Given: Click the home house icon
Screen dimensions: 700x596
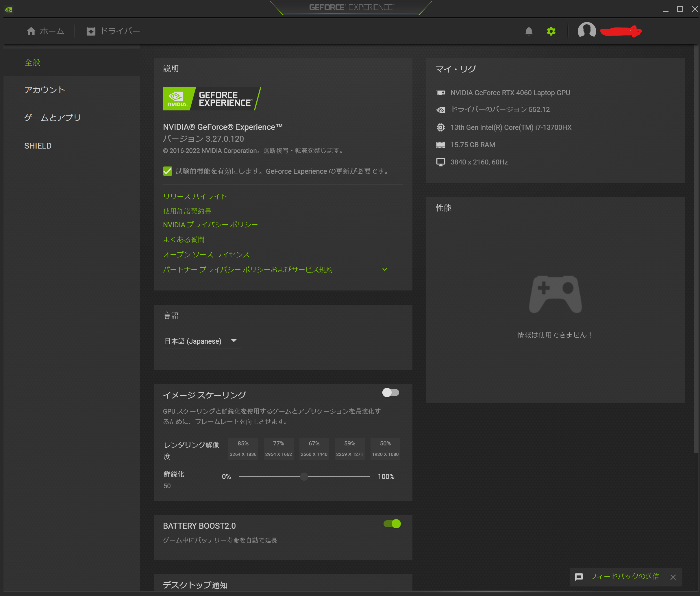Looking at the screenshot, I should tap(31, 31).
